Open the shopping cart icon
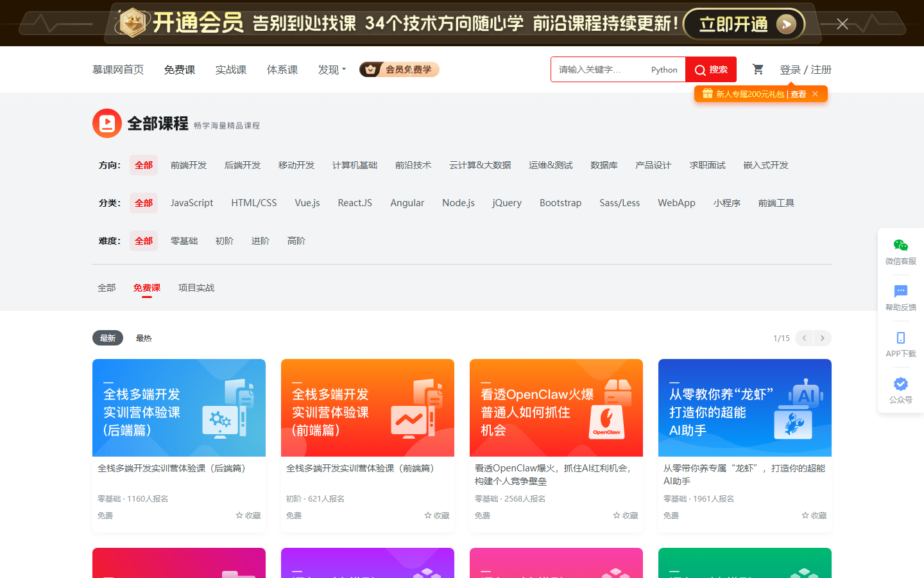 click(x=758, y=69)
